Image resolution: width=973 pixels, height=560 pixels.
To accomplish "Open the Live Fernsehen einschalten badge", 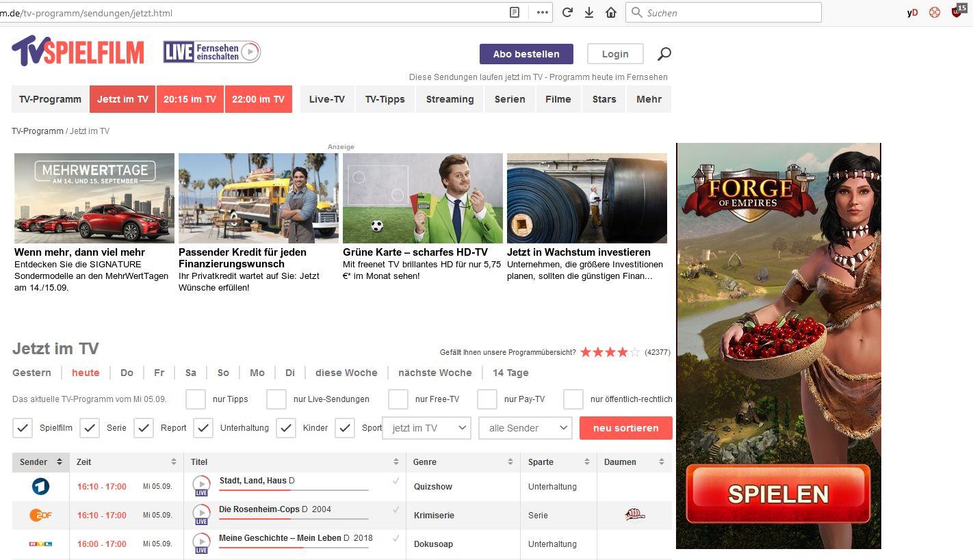I will (x=212, y=52).
